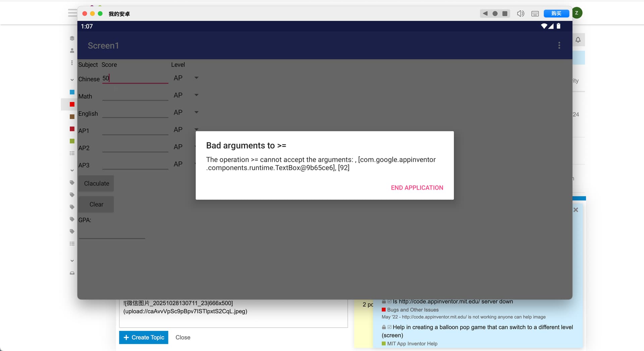Click the Chinese score field containing 50
644x351 pixels.
tap(135, 78)
